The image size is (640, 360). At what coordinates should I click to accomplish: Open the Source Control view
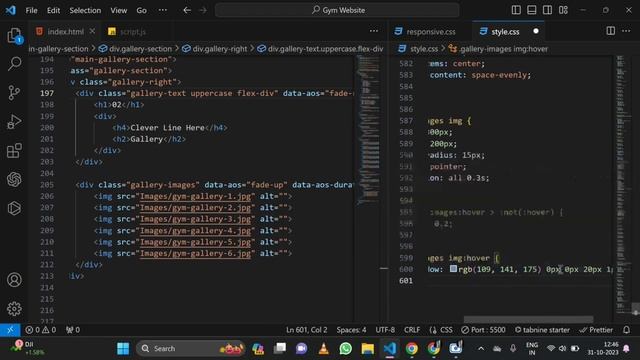(x=14, y=93)
